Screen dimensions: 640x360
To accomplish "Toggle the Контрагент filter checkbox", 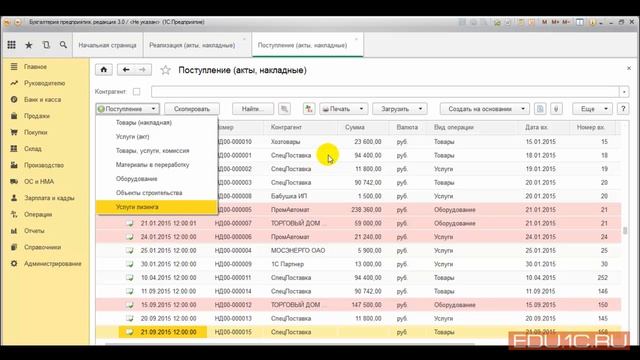I will click(x=136, y=91).
